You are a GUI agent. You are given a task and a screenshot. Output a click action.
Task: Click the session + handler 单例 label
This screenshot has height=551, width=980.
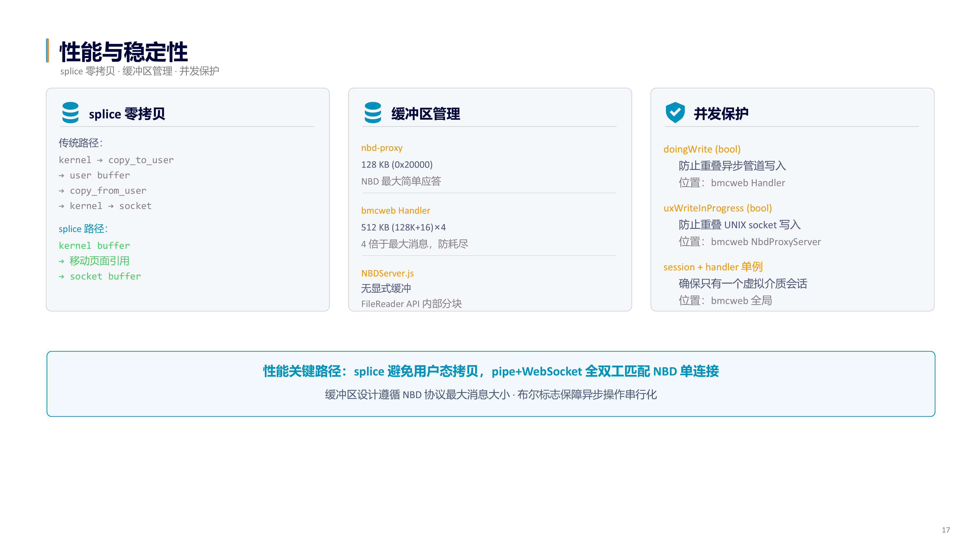713,267
